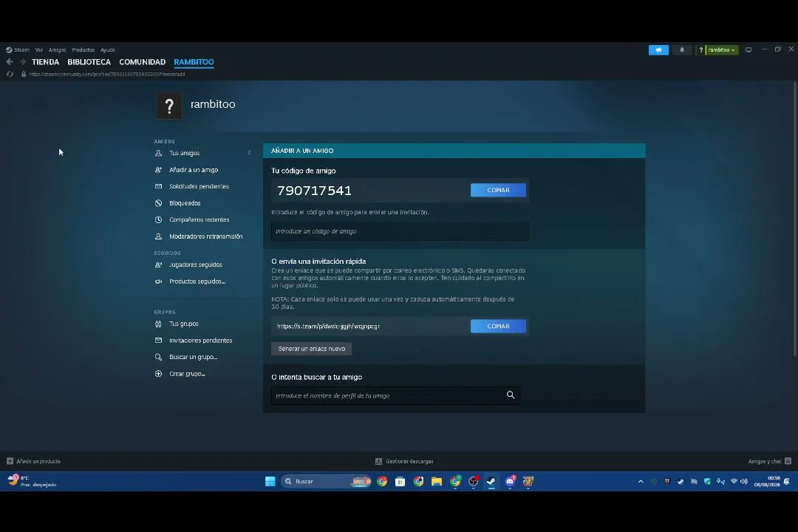Open the Ayuda menu
The height and width of the screenshot is (532, 798).
point(107,50)
